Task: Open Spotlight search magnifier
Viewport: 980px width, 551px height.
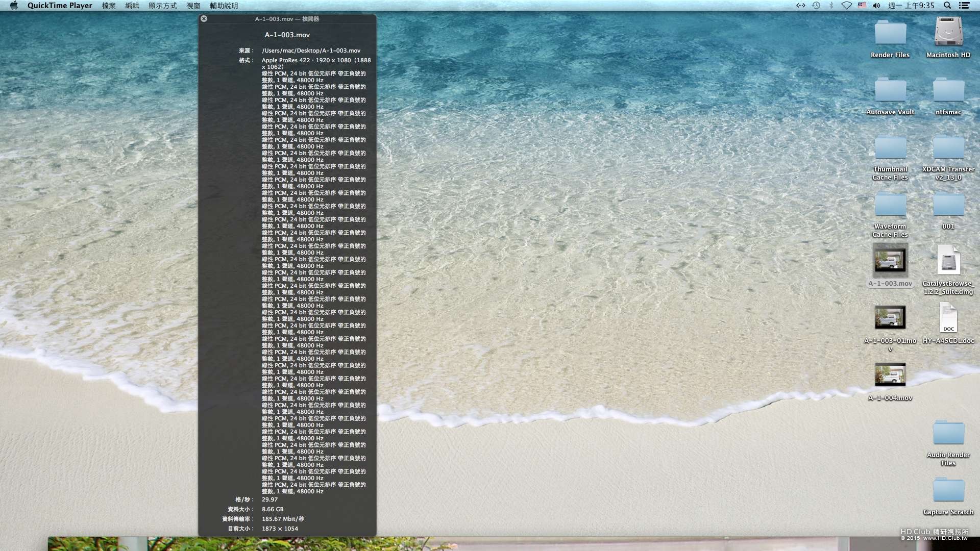Action: coord(947,6)
